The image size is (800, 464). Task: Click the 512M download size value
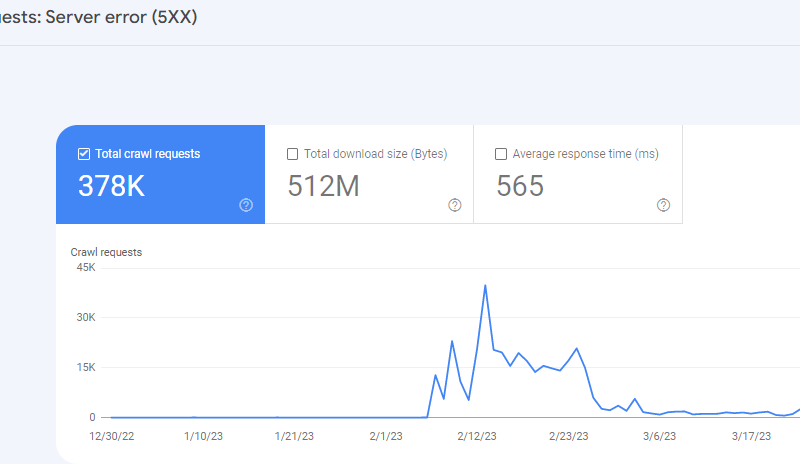[323, 186]
